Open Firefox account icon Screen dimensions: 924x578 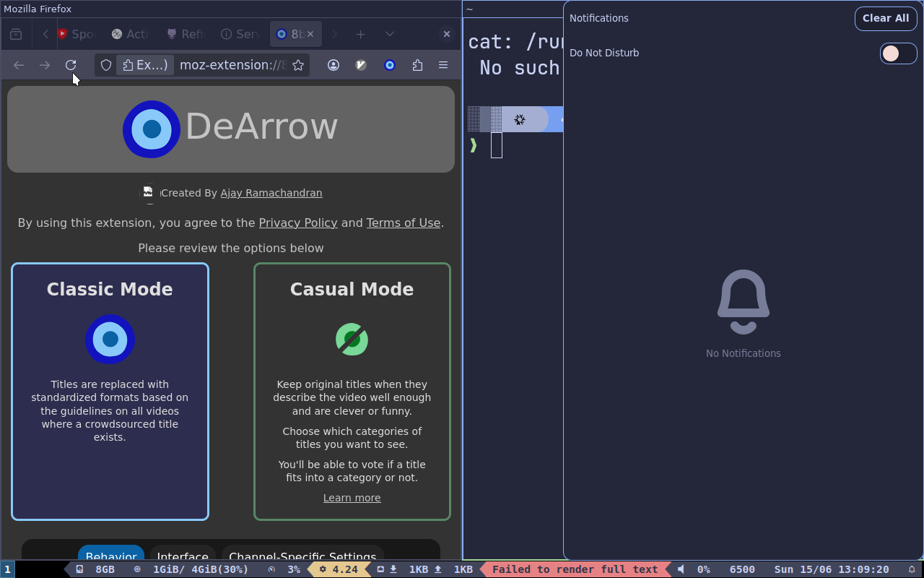pyautogui.click(x=334, y=65)
